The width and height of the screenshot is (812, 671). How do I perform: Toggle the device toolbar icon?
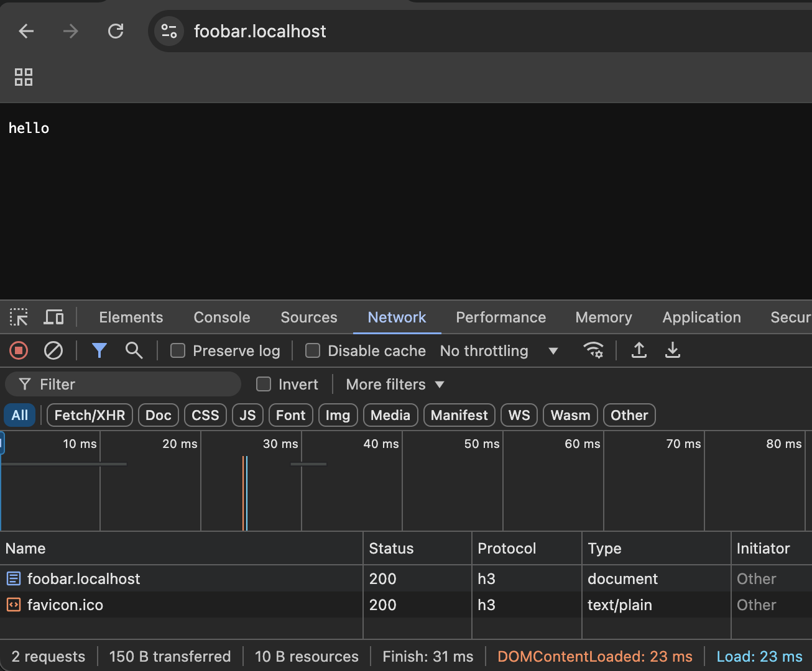click(x=54, y=317)
